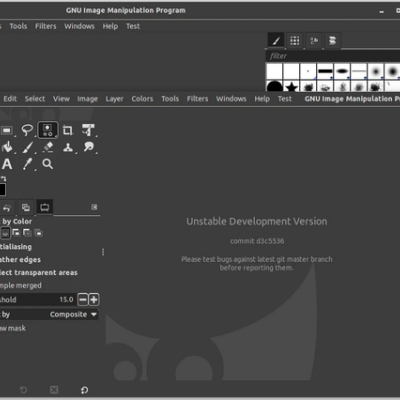Select the Crop tool
This screenshot has width=400, height=400.
[x=68, y=130]
